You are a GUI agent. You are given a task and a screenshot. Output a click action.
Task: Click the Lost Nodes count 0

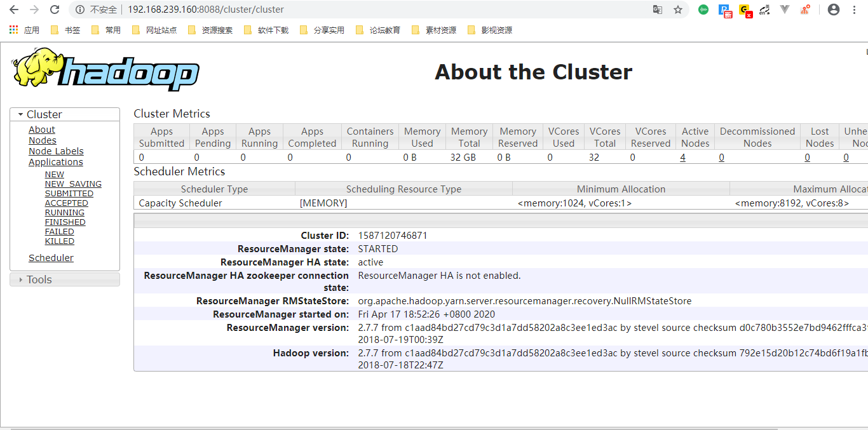807,158
